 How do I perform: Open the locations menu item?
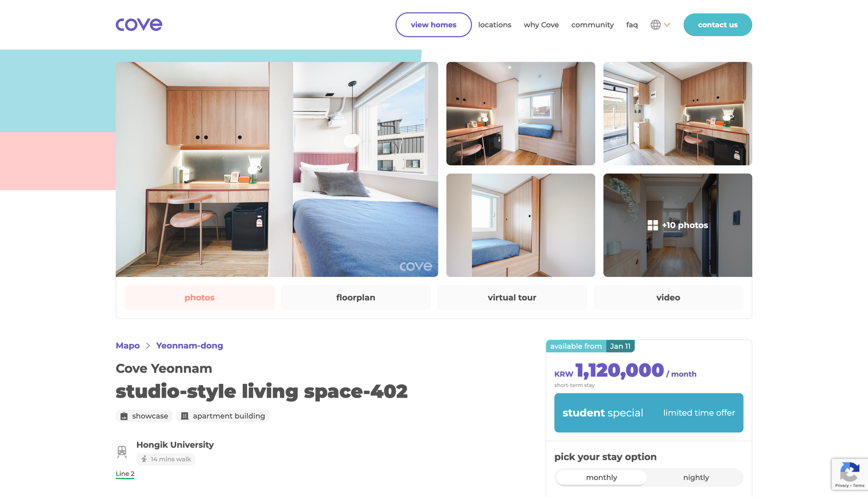tap(494, 25)
